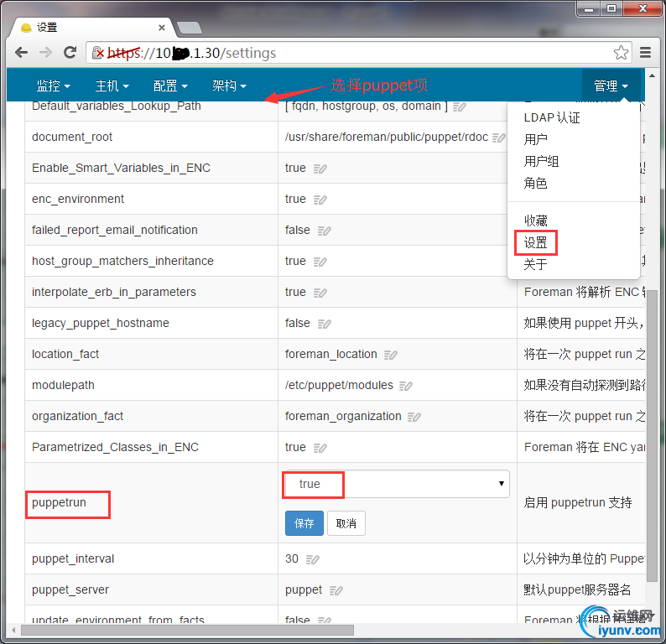Image resolution: width=666 pixels, height=644 pixels.
Task: Edit Enable_Smart_Variables_in_ENC setting
Action: pyautogui.click(x=320, y=169)
